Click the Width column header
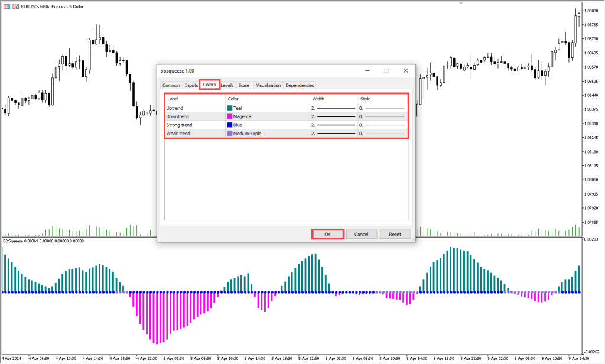Viewport: 605px width, 364px height. point(334,99)
